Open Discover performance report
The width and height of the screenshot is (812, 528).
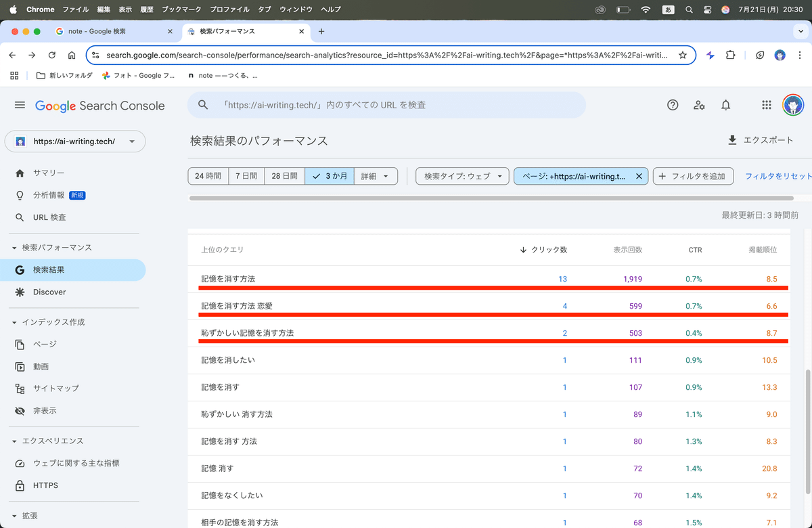pyautogui.click(x=72, y=292)
